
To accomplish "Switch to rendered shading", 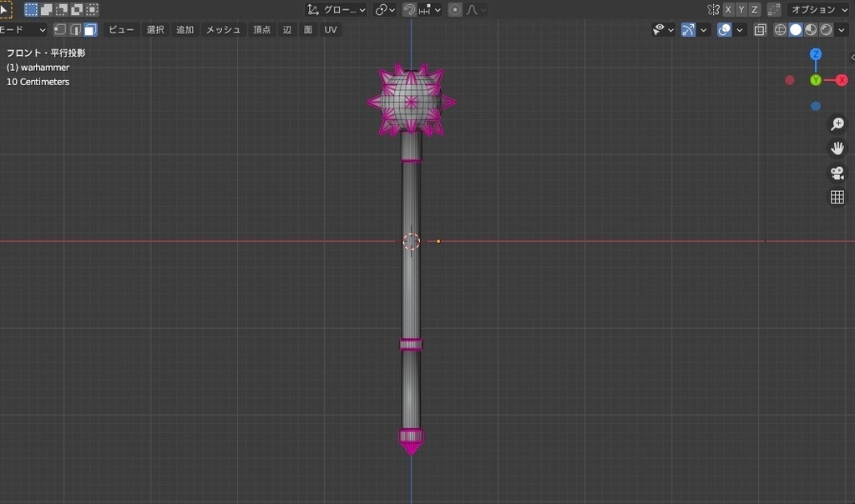I will click(x=826, y=29).
